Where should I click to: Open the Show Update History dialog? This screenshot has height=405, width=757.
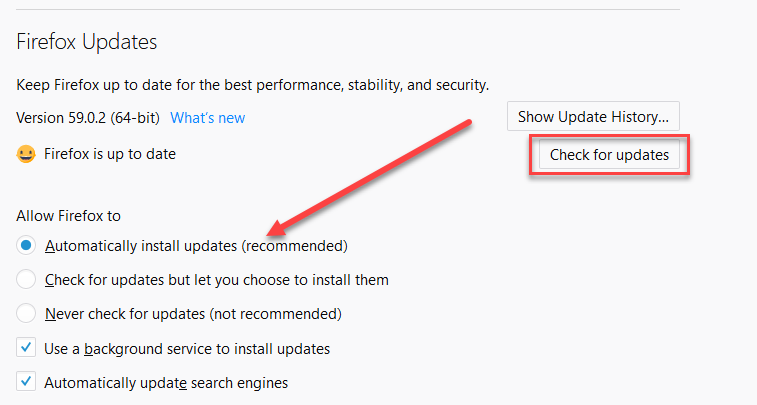pyautogui.click(x=593, y=116)
